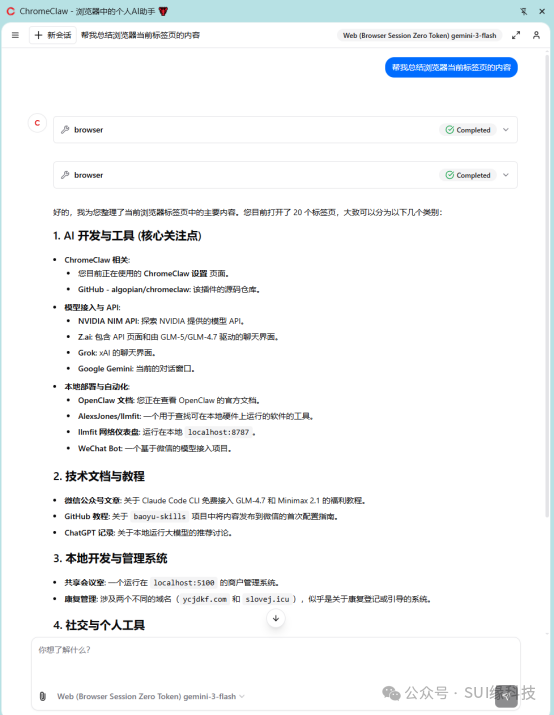Open the hamburger sidebar menu
The height and width of the screenshot is (715, 554).
click(x=15, y=35)
